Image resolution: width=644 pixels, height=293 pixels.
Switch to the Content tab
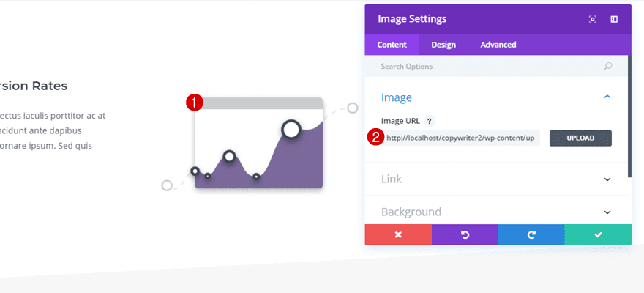coord(392,45)
